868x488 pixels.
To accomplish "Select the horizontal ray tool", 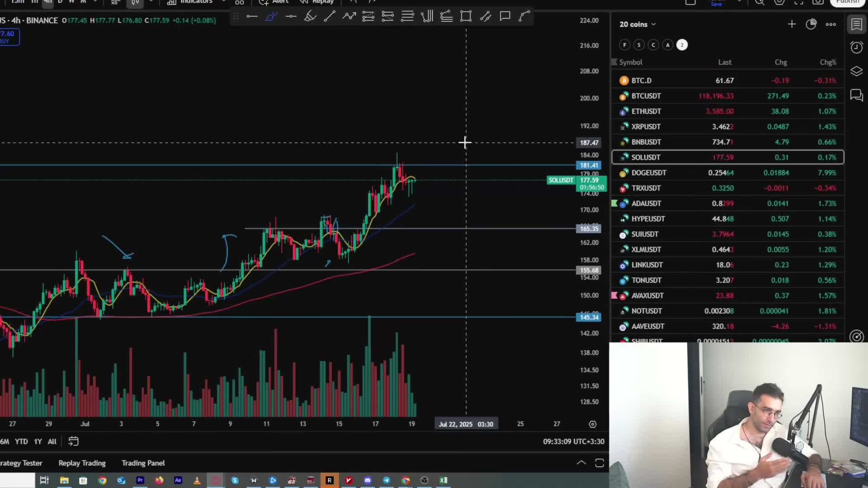I will tap(291, 17).
